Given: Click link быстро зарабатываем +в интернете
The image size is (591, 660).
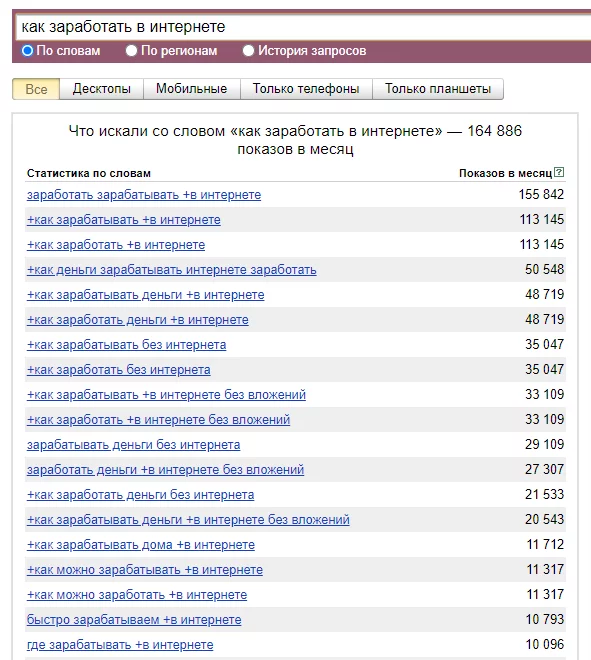Looking at the screenshot, I should tap(134, 620).
